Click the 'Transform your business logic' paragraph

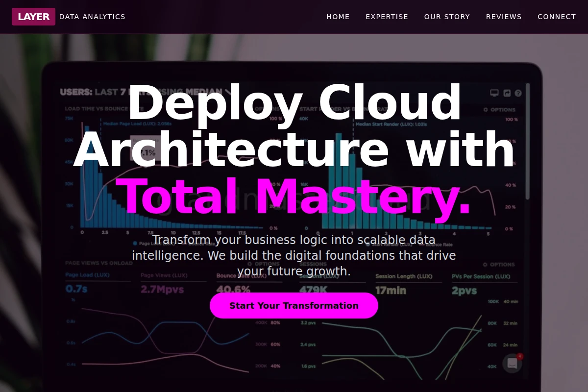[x=294, y=256]
